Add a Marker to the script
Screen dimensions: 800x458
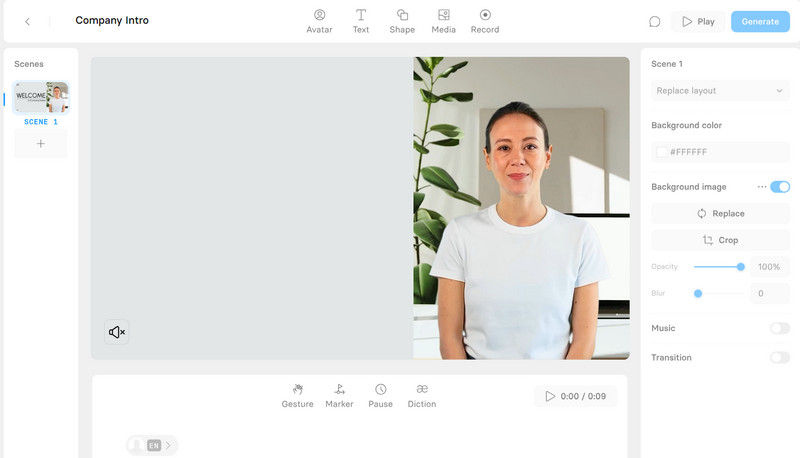(x=339, y=396)
